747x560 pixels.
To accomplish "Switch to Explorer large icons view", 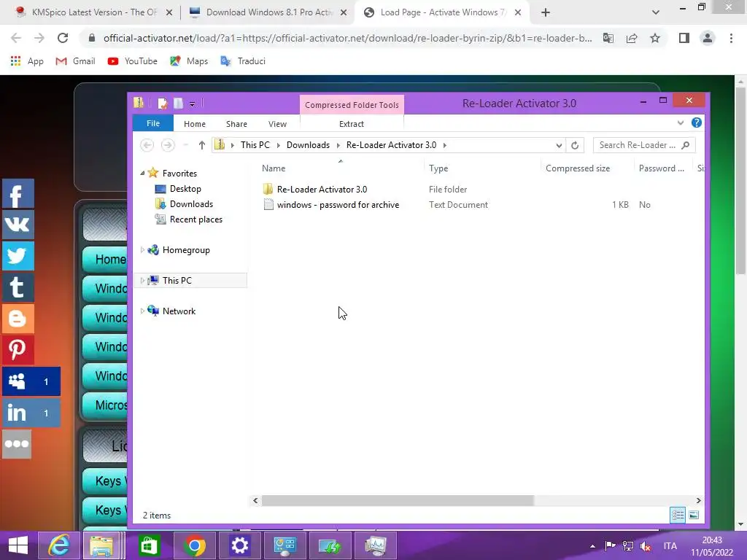I will point(694,515).
